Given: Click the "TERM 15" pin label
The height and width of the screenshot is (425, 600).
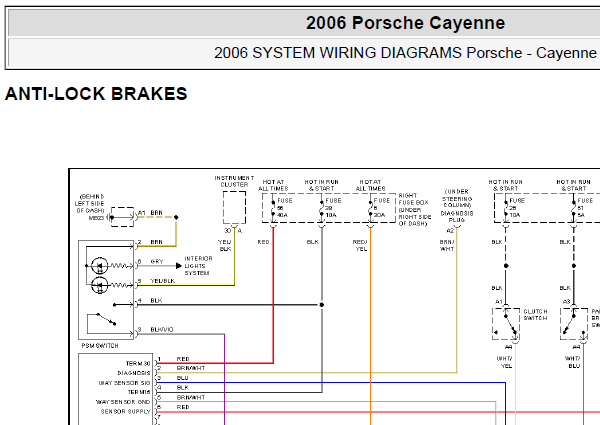Looking at the screenshot, I should pos(139,392).
